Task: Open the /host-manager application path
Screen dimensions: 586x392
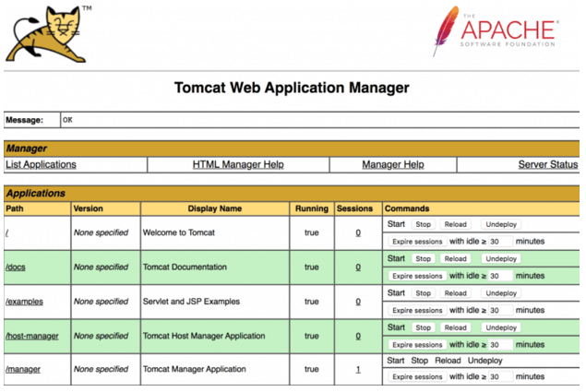Action: 32,336
